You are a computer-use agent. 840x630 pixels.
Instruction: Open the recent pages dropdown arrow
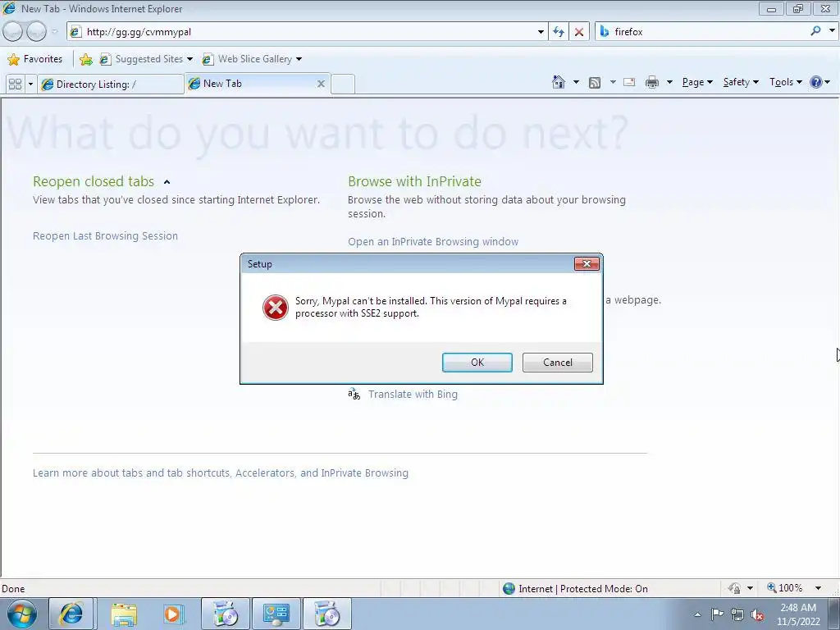[55, 32]
